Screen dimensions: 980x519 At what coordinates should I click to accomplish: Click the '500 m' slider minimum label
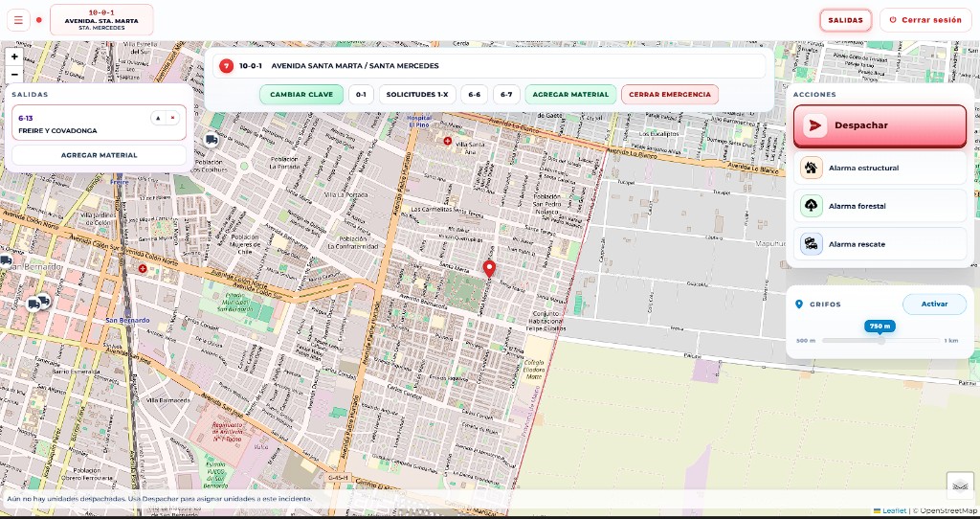coord(806,341)
